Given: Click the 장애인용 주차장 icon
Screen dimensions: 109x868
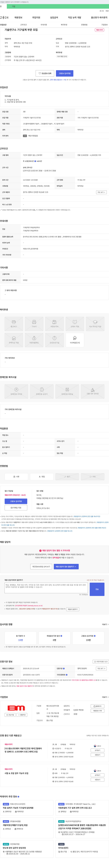Looking at the screenshot, I should point(16,392).
